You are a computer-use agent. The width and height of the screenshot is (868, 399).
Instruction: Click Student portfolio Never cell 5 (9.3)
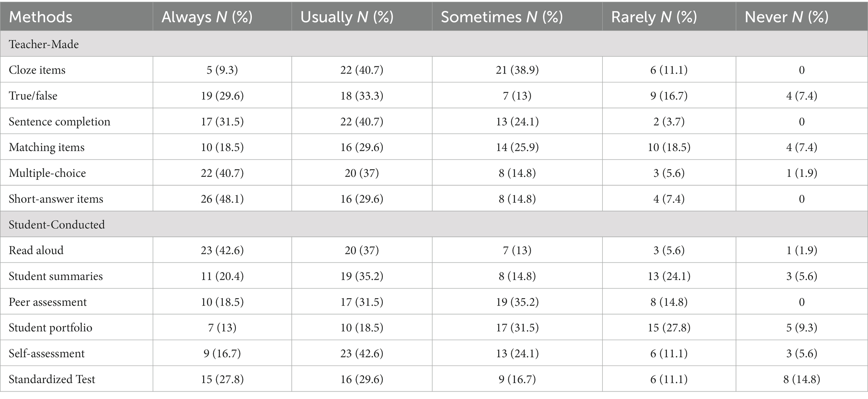point(802,328)
